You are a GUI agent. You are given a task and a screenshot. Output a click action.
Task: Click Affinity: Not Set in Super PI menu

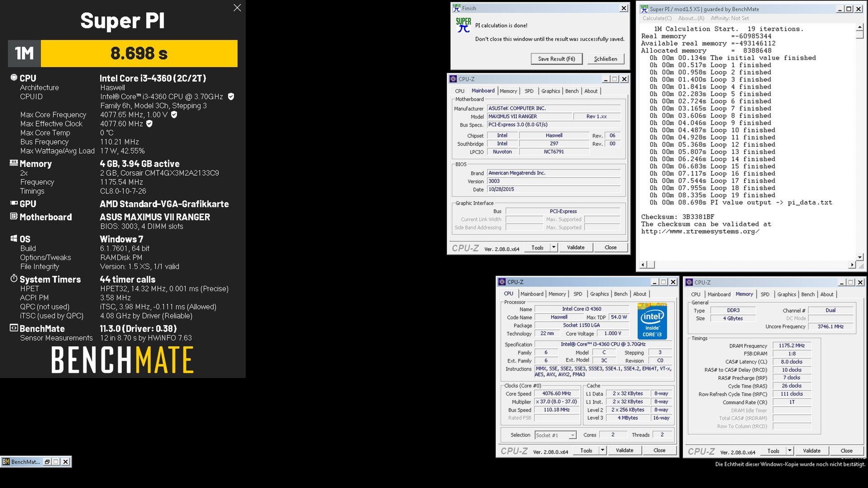[730, 19]
